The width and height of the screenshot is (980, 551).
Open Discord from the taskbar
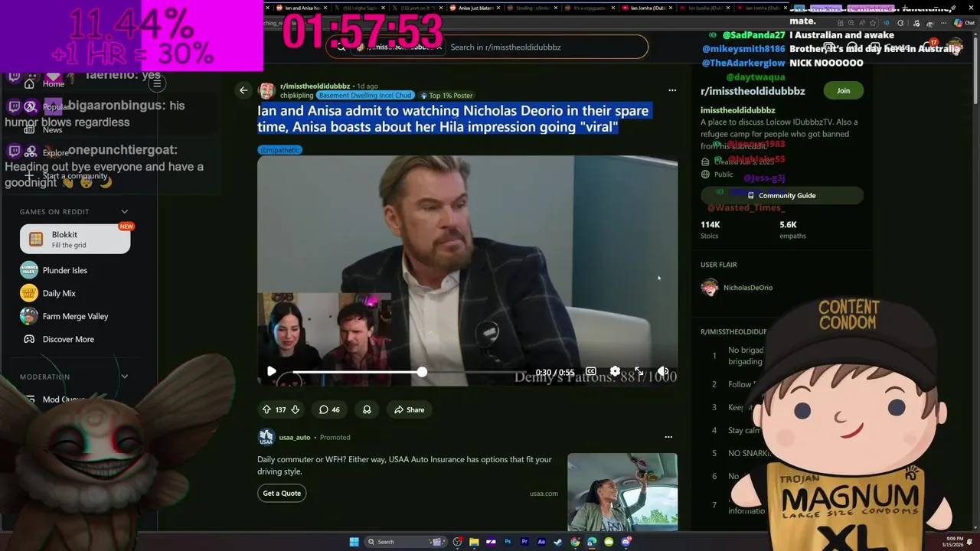(626, 542)
